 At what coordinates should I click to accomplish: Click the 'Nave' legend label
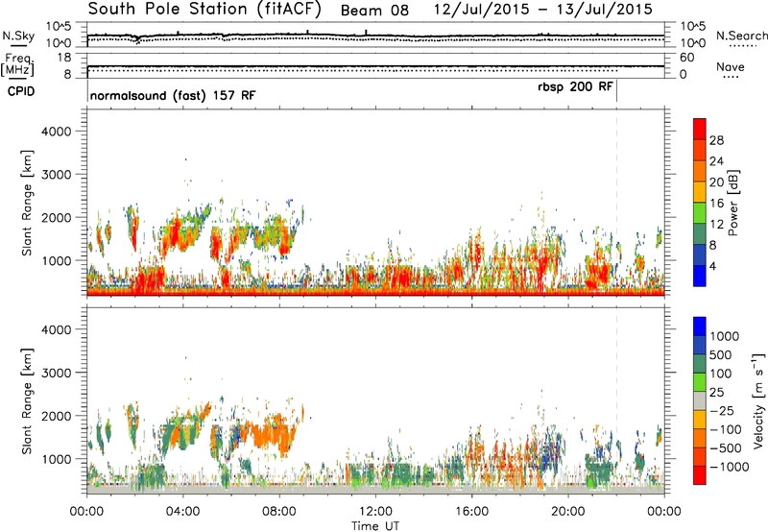[x=731, y=67]
